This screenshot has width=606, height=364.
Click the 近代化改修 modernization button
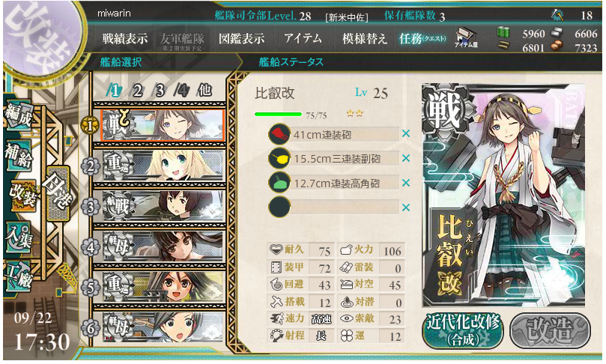point(463,330)
